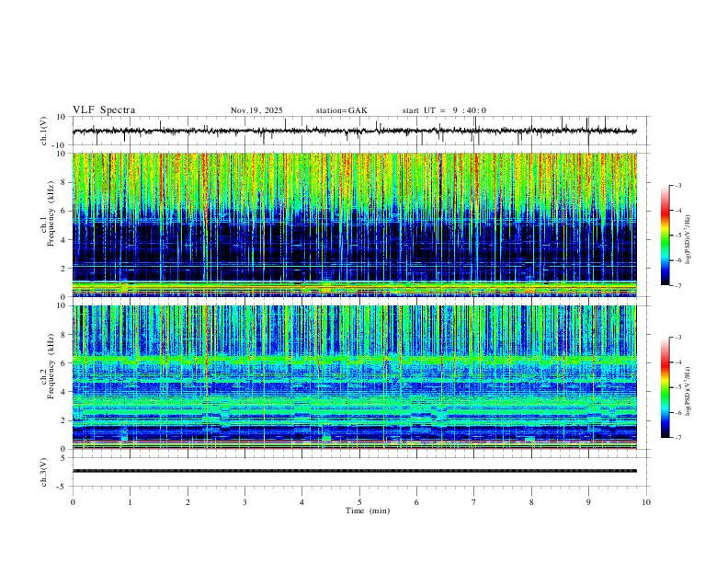Select the "start UT = 9 :40: 0" label
Viewport: 728px width, 563px height.
[444, 110]
